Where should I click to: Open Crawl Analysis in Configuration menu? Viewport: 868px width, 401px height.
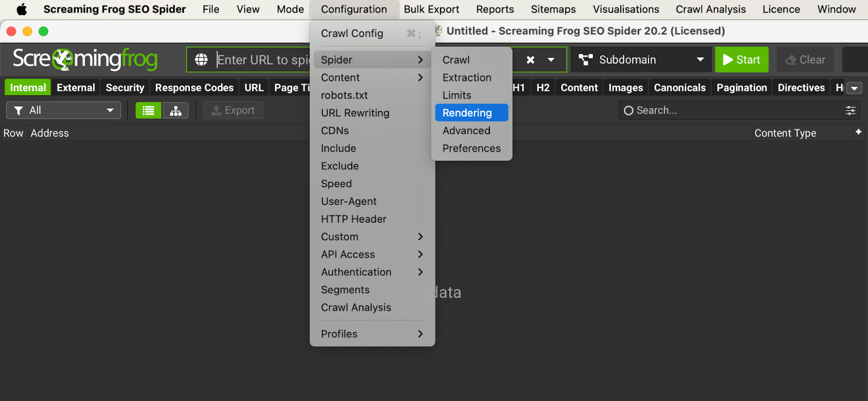click(x=372, y=308)
